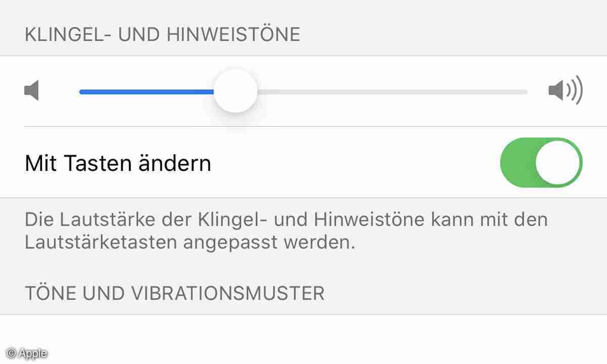Tap the low-volume speaker icon
607x364 pixels.
pos(32,92)
